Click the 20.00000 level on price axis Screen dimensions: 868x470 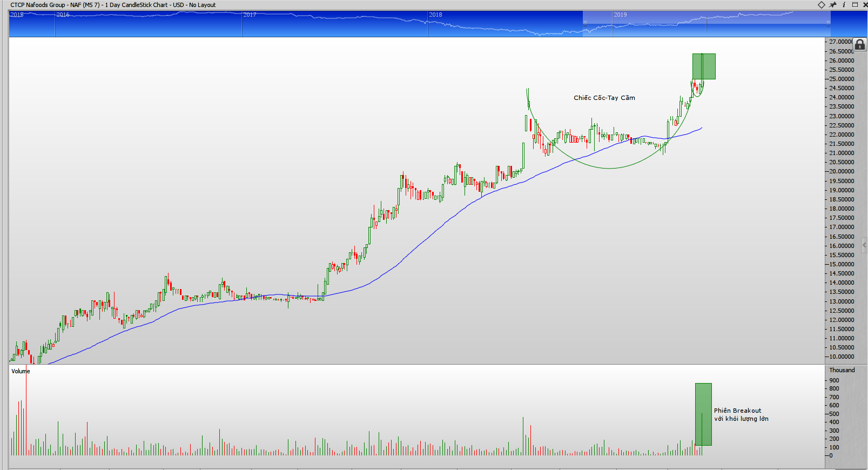[842, 172]
